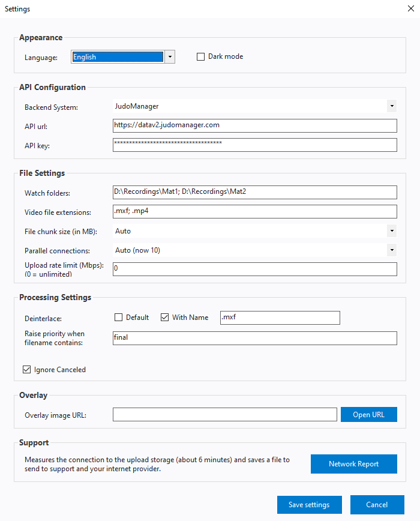
Task: Click the Video file extensions field
Action: pos(254,212)
